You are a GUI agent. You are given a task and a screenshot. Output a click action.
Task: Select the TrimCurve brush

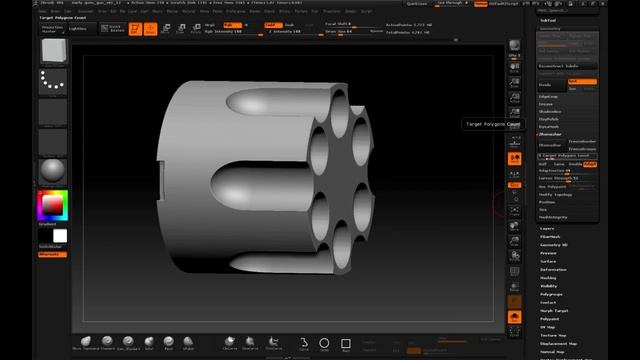(273, 343)
